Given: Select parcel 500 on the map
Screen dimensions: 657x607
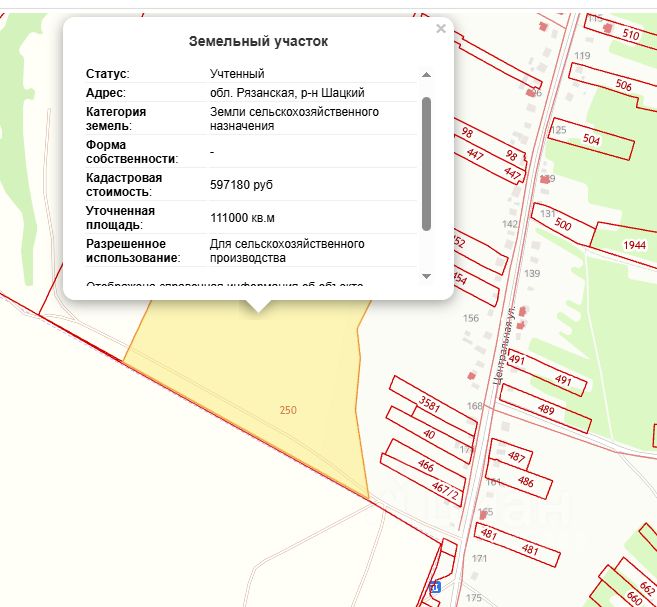Looking at the screenshot, I should [x=562, y=225].
